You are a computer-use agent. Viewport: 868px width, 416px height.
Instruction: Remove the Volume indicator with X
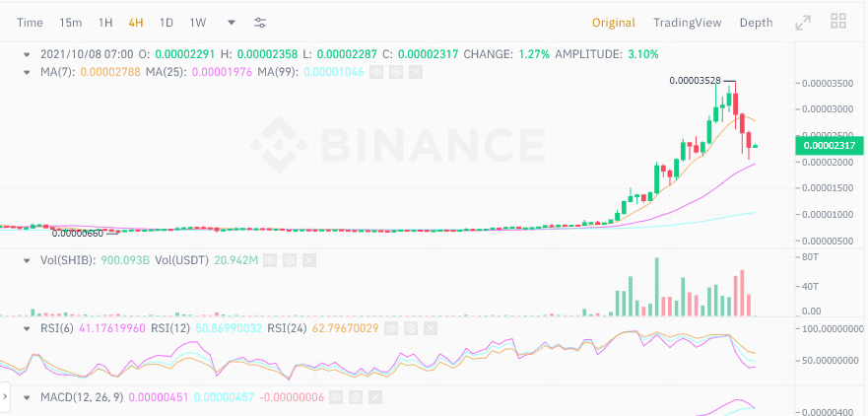[309, 260]
